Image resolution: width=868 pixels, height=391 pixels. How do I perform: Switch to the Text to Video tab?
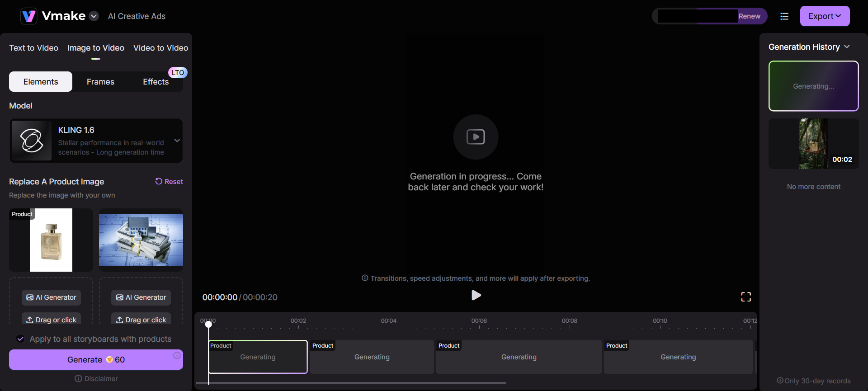pyautogui.click(x=33, y=48)
